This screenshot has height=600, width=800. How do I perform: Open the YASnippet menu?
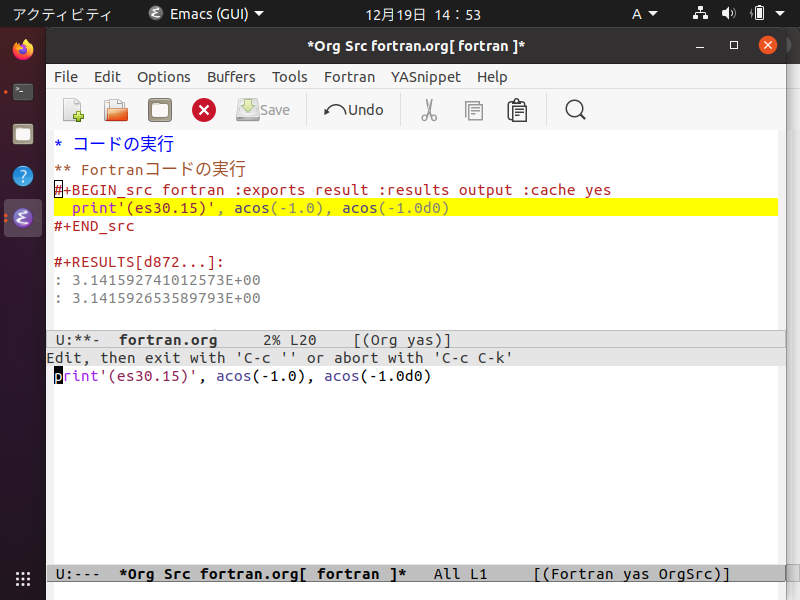tap(425, 77)
